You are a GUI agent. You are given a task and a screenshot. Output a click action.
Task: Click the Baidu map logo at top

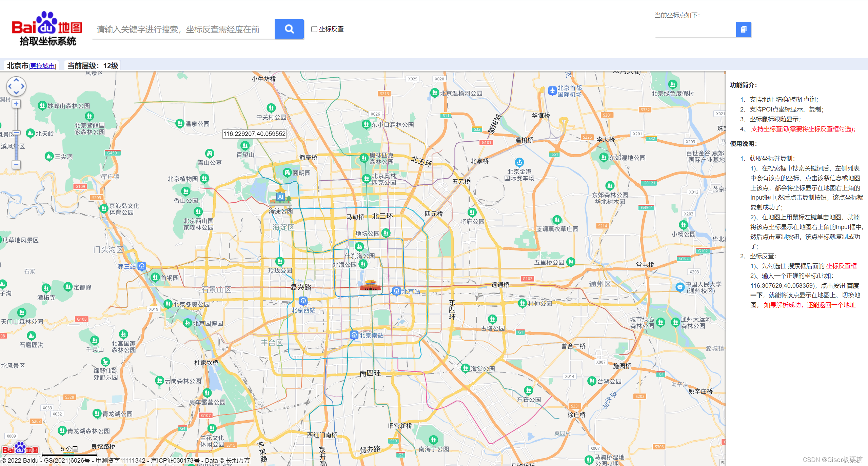coord(47,29)
